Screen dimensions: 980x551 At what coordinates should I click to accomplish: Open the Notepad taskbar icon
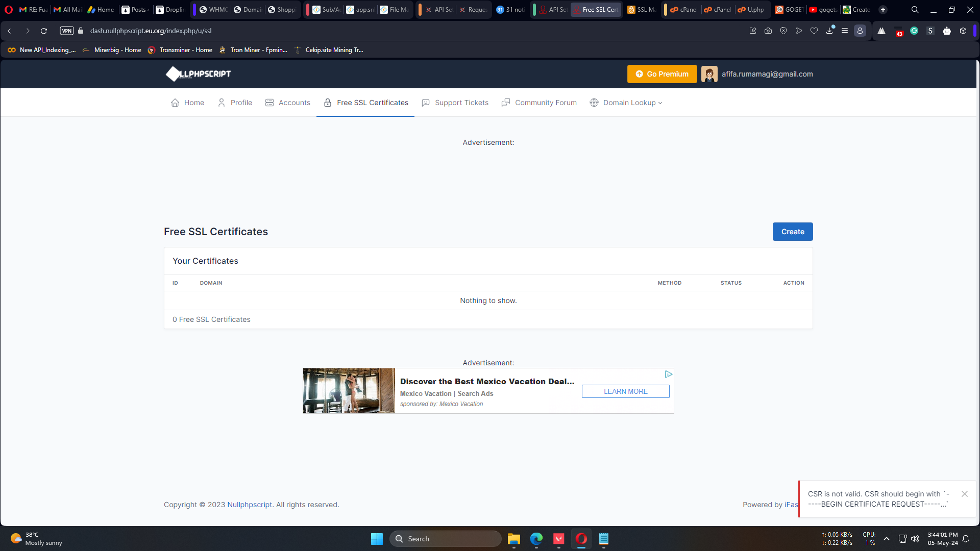[x=603, y=539]
